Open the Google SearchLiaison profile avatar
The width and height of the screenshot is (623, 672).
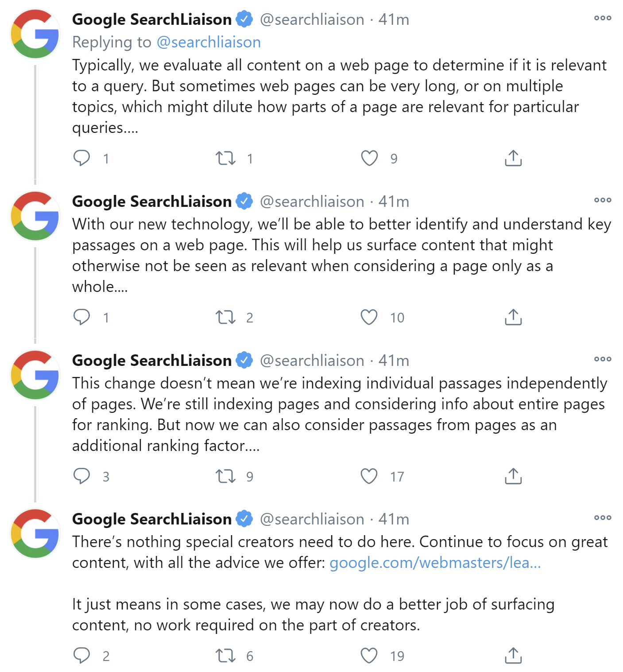tap(35, 33)
